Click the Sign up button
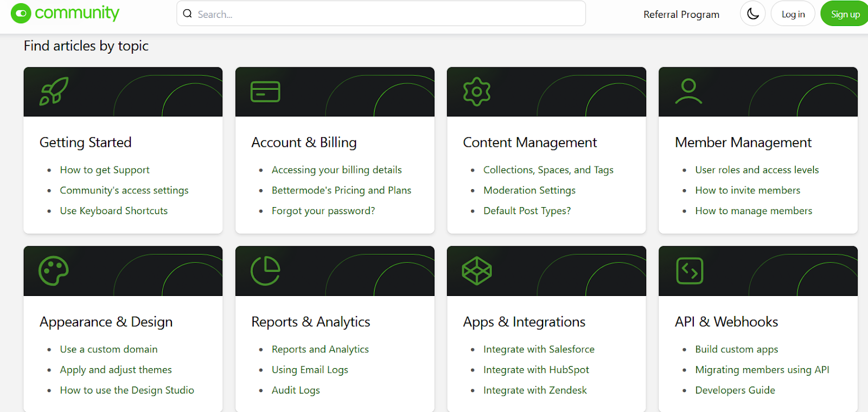Viewport: 868px width, 412px height. 845,14
